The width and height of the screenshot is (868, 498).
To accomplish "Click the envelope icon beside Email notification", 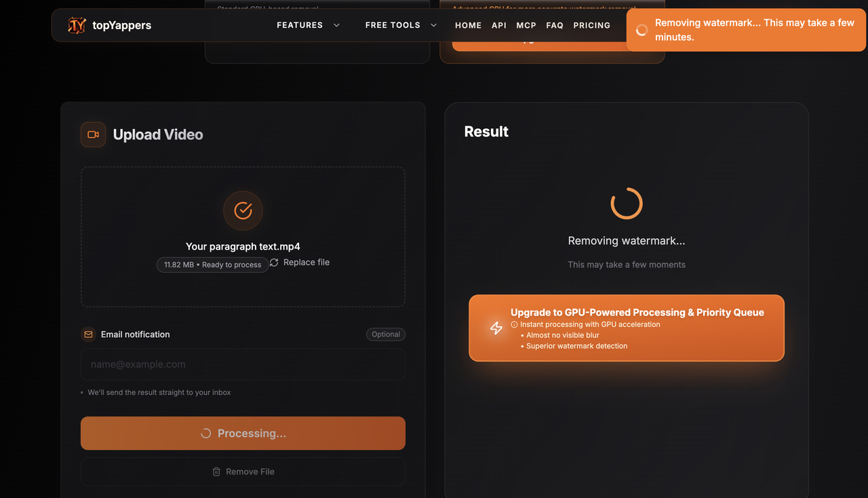I will pos(88,334).
